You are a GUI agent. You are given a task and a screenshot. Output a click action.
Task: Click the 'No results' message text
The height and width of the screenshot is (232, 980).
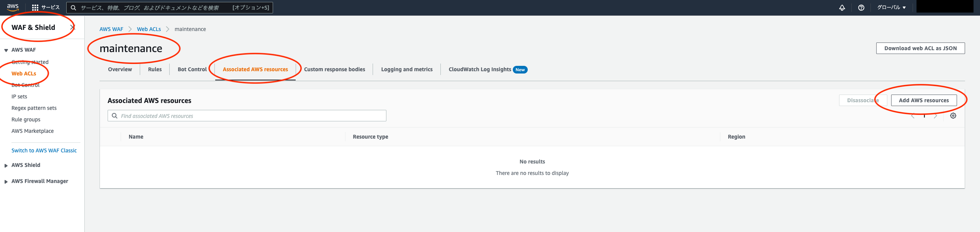pyautogui.click(x=532, y=162)
